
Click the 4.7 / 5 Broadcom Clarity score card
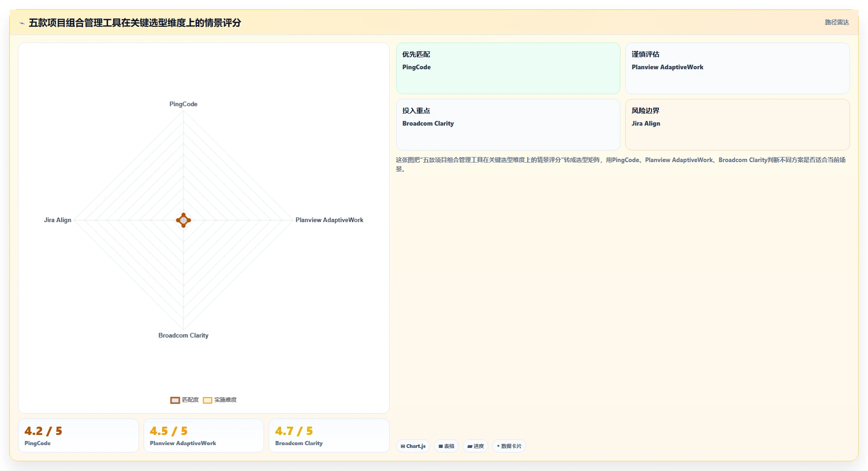coord(329,435)
